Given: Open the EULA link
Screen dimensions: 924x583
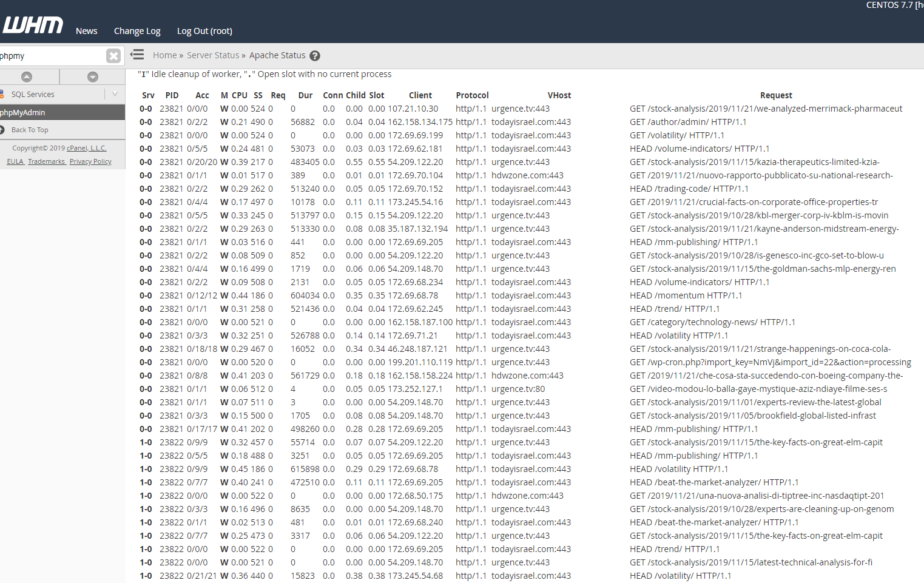Looking at the screenshot, I should (x=15, y=161).
